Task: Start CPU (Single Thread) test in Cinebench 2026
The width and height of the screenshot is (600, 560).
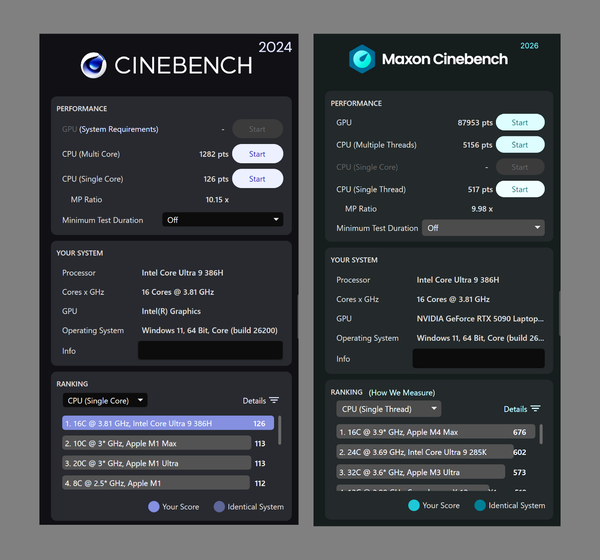Action: pos(520,189)
